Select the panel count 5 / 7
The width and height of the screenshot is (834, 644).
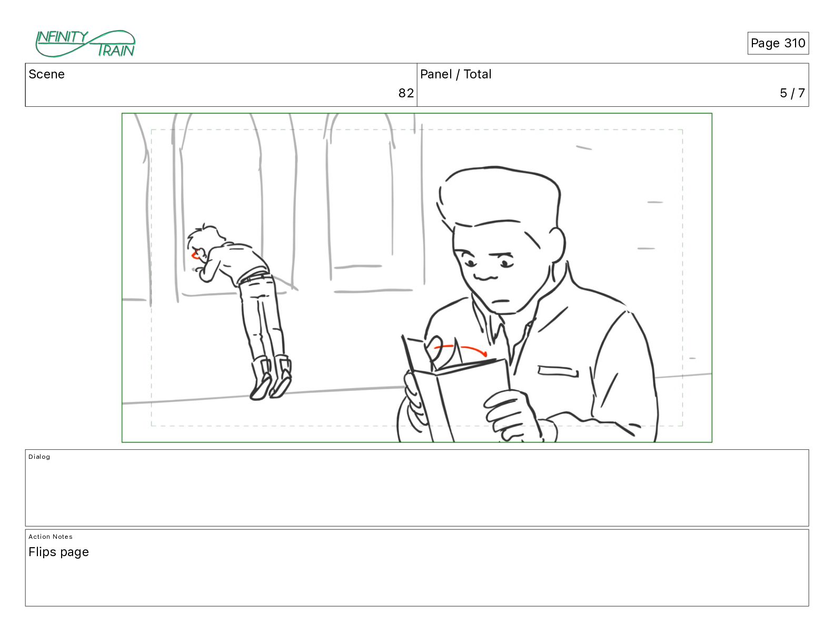(x=792, y=93)
